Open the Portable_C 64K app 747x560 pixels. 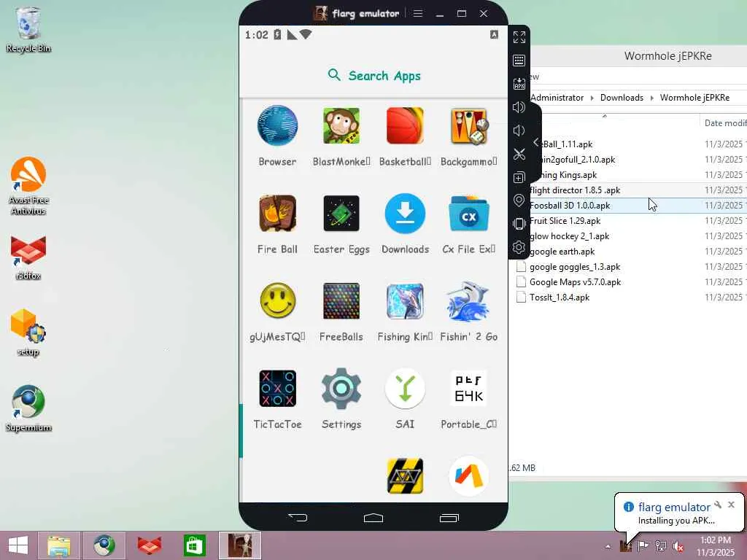[469, 389]
